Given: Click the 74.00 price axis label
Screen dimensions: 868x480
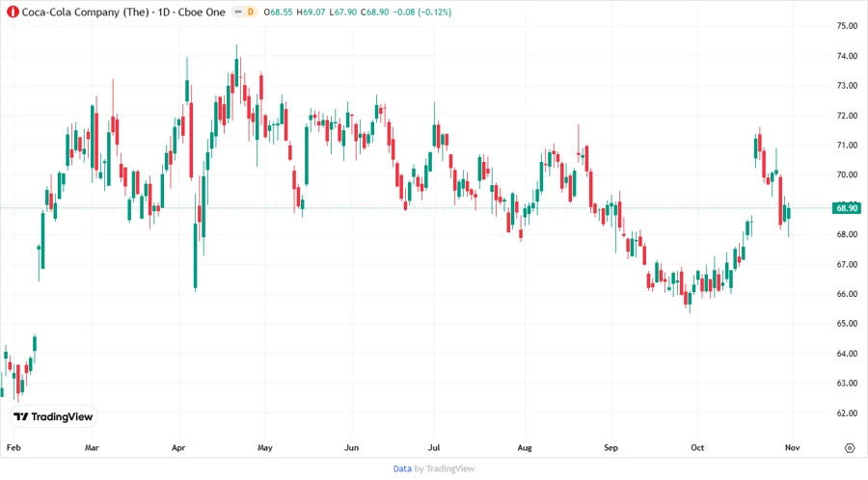Looking at the screenshot, I should tap(847, 56).
